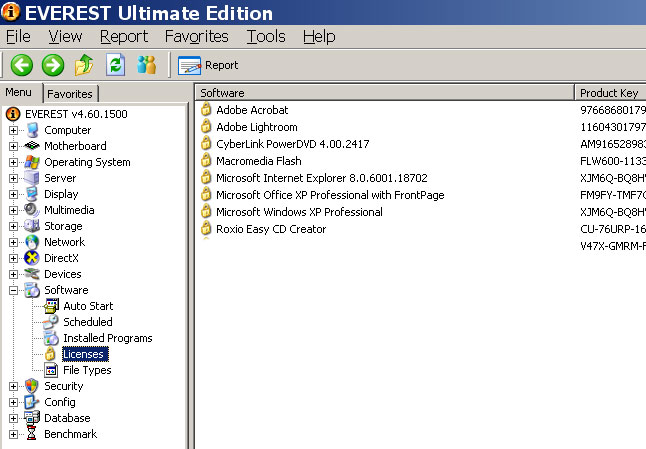Click the Server tower icon
646x449 pixels.
(32, 178)
